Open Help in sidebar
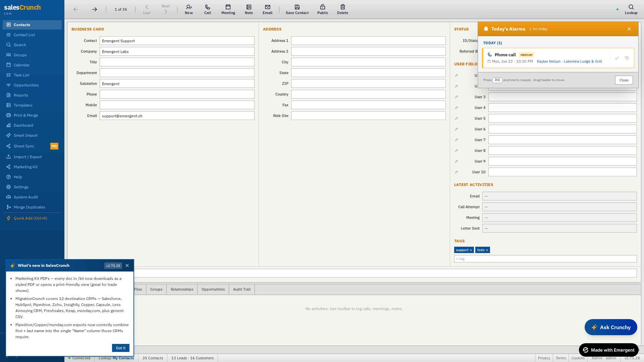 [x=32, y=177]
